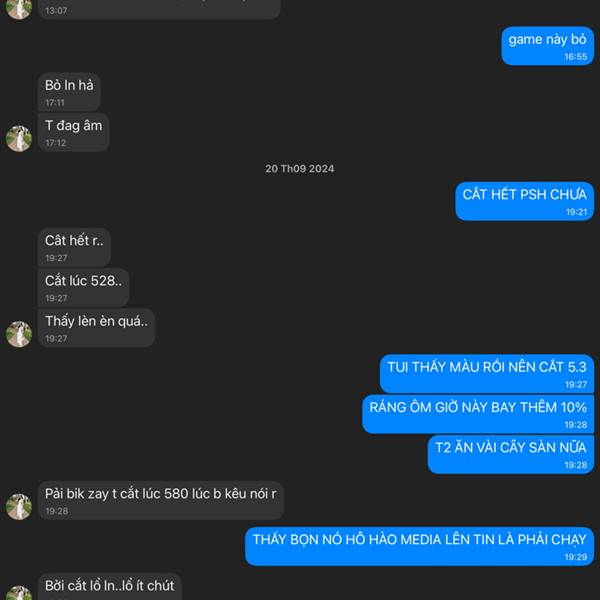
Task: Select 'T2 ĂN VÀI CÂY SÀN NỮA' message
Action: coord(511,454)
